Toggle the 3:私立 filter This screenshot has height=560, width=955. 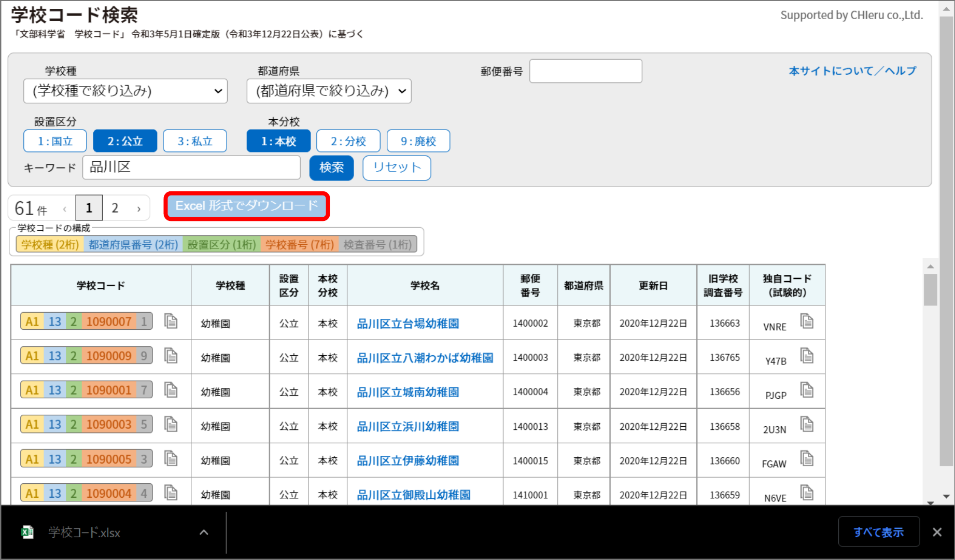pos(195,141)
